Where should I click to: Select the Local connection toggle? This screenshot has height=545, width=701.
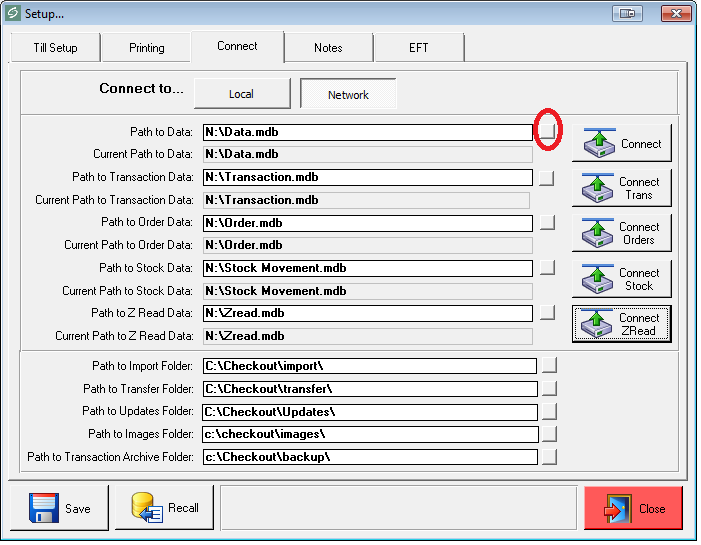[x=241, y=94]
